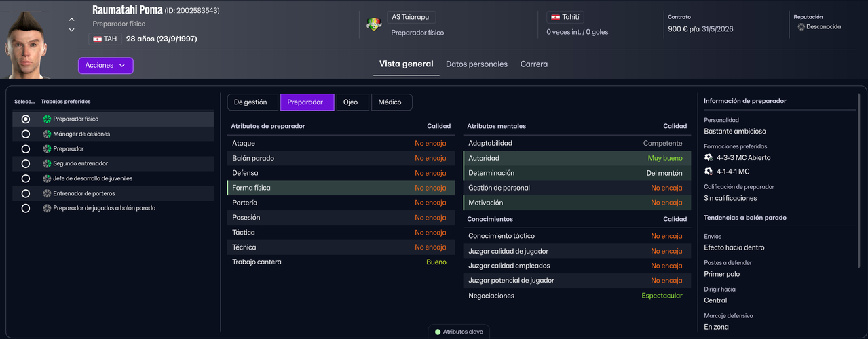868x339 pixels.
Task: Click the Selecc... column header
Action: pyautogui.click(x=24, y=102)
